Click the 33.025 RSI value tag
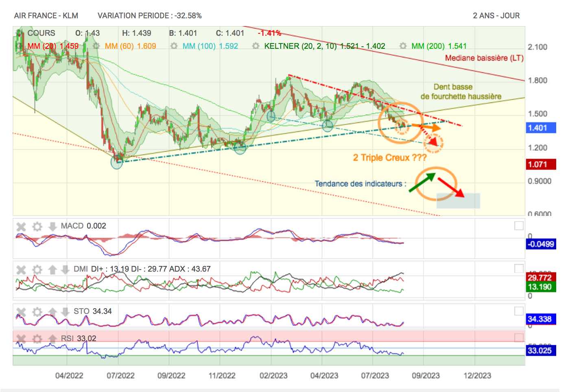Image resolution: width=568 pixels, height=392 pixels. (x=541, y=351)
